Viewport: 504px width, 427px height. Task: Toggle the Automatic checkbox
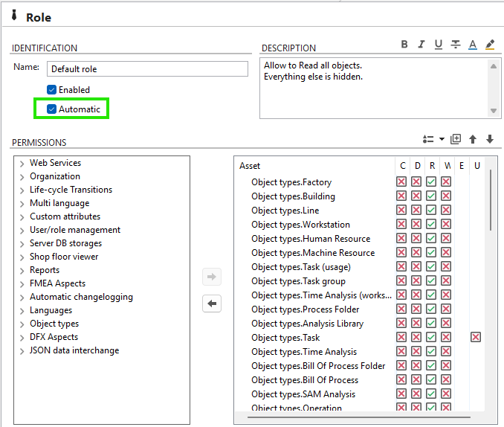coord(52,109)
